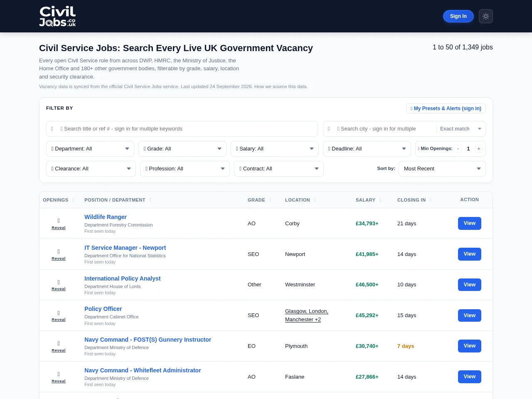Open the Policy Officer title link

click(x=103, y=309)
